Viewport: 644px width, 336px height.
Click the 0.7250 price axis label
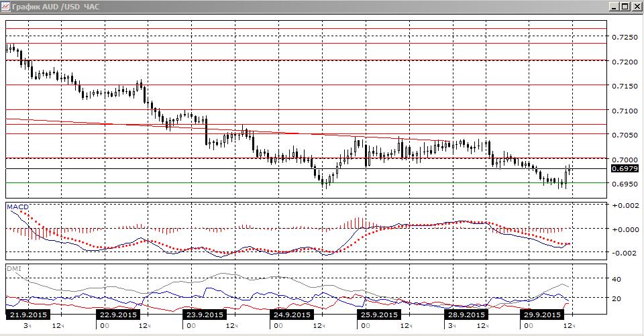(625, 37)
